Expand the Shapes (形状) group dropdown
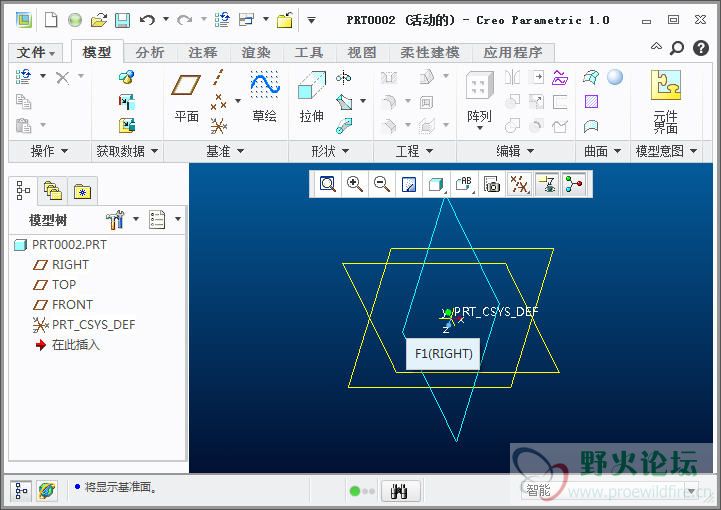The height and width of the screenshot is (510, 721). pos(330,151)
